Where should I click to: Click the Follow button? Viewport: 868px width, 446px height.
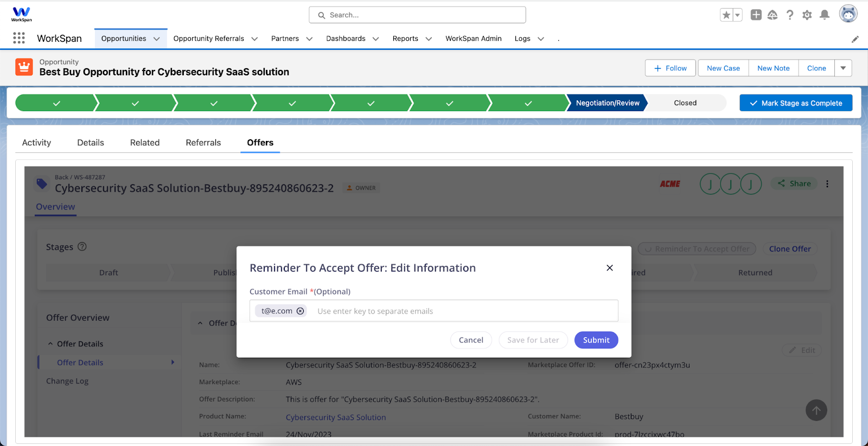pos(671,68)
